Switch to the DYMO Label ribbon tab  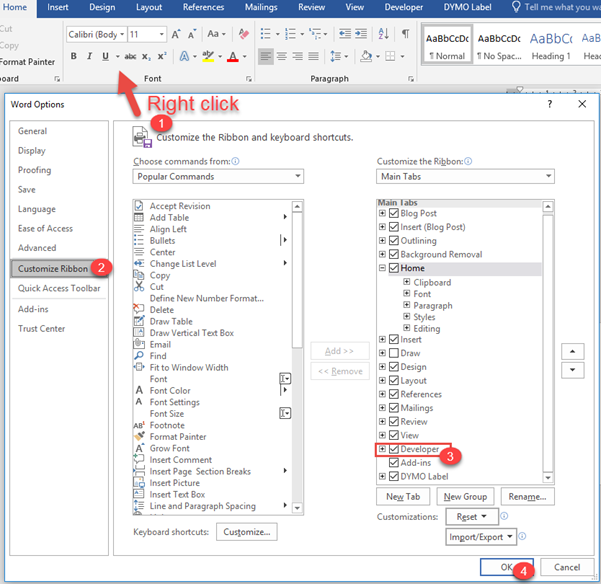coord(467,7)
